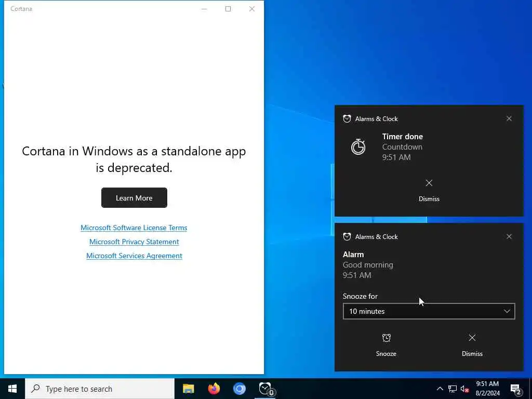Click the Alarms & Clock icon in alarm notification header
This screenshot has height=399, width=532.
pyautogui.click(x=347, y=237)
